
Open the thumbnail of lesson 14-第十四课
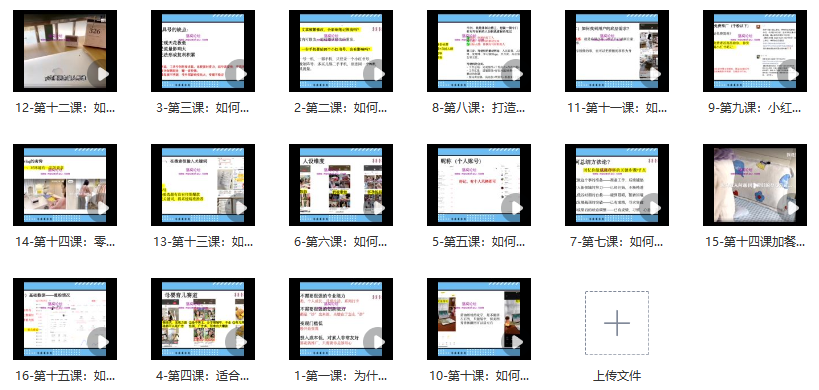click(x=65, y=185)
